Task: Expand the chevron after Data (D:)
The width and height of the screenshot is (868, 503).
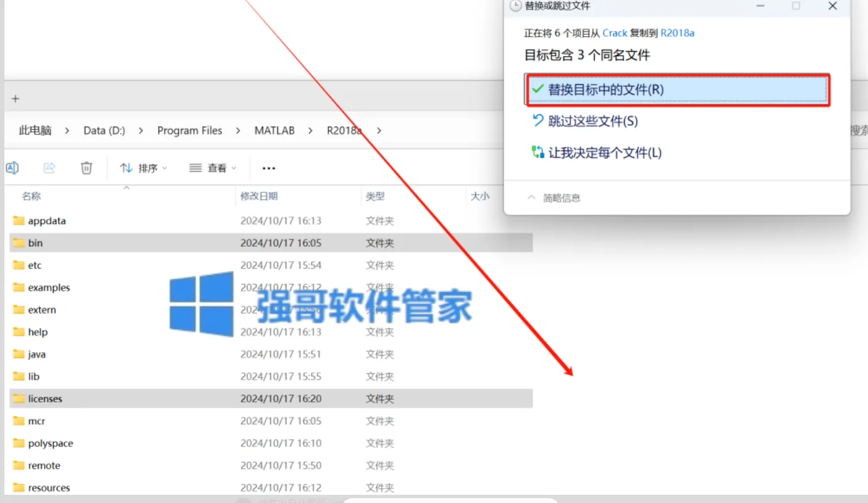Action: 141,130
